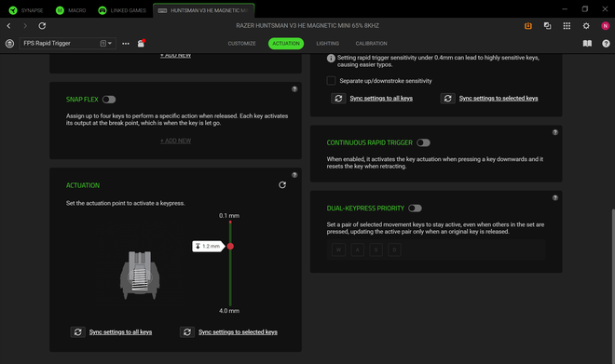Image resolution: width=615 pixels, height=364 pixels.
Task: Click rapid trigger 'Sync settings to selected keys' link
Action: tap(499, 98)
